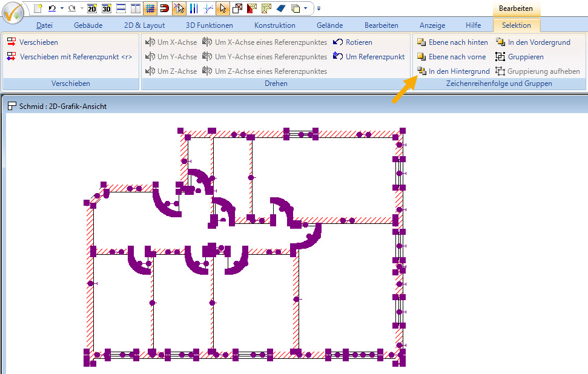Image resolution: width=588 pixels, height=374 pixels.
Task: Click the new document icon
Action: (38, 8)
